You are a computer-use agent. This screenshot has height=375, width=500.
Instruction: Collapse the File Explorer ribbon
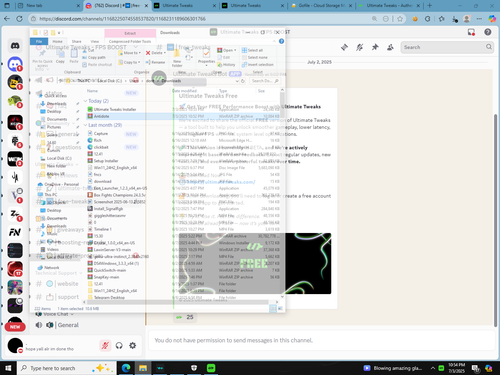[x=274, y=41]
